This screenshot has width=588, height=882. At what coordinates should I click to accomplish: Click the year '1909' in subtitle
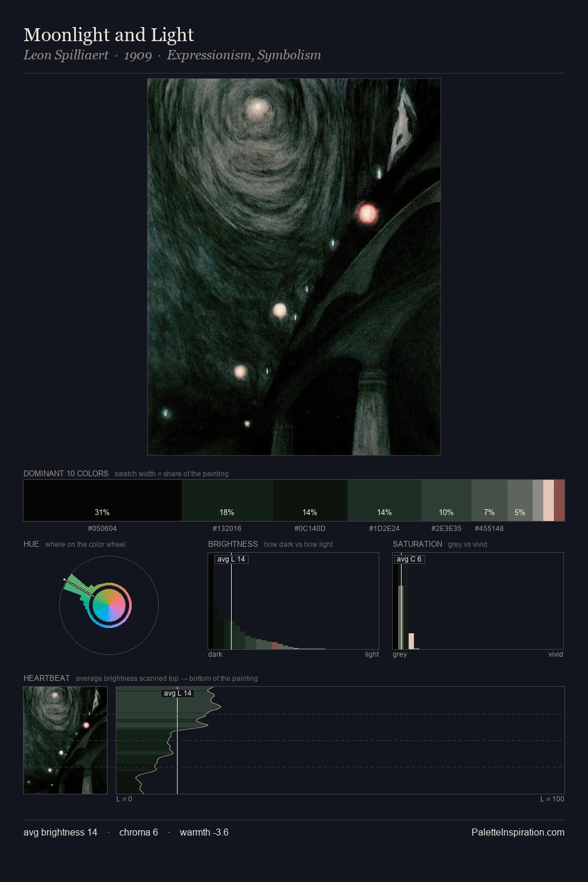tap(138, 55)
